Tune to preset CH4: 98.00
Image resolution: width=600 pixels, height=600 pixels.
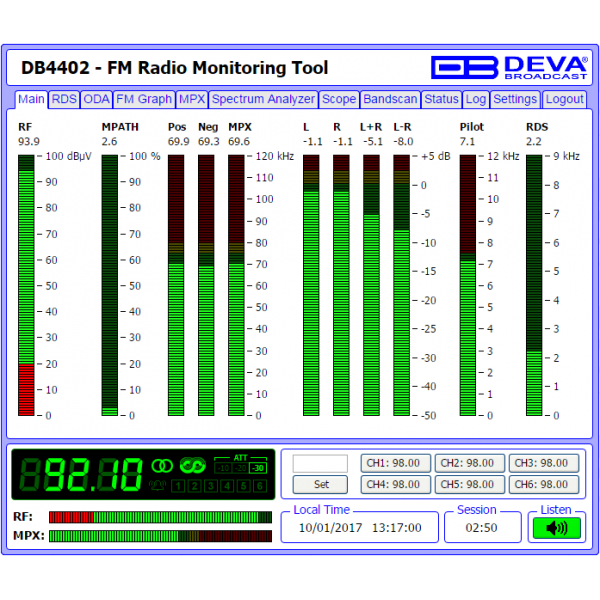coord(396,484)
